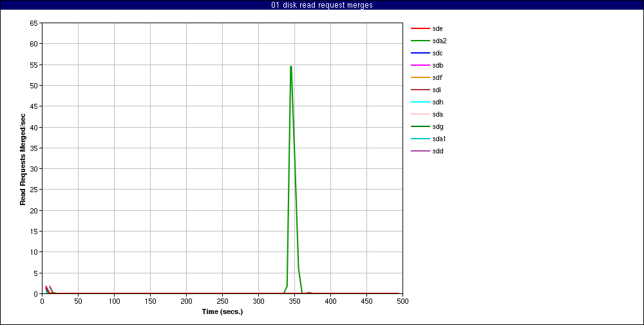Screen dimensions: 644x325
Task: Select the sdh legend label
Action: click(437, 102)
